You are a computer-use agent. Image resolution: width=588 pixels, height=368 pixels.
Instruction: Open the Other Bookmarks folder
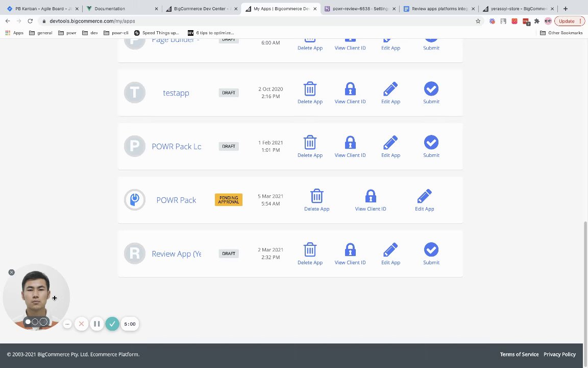(561, 33)
